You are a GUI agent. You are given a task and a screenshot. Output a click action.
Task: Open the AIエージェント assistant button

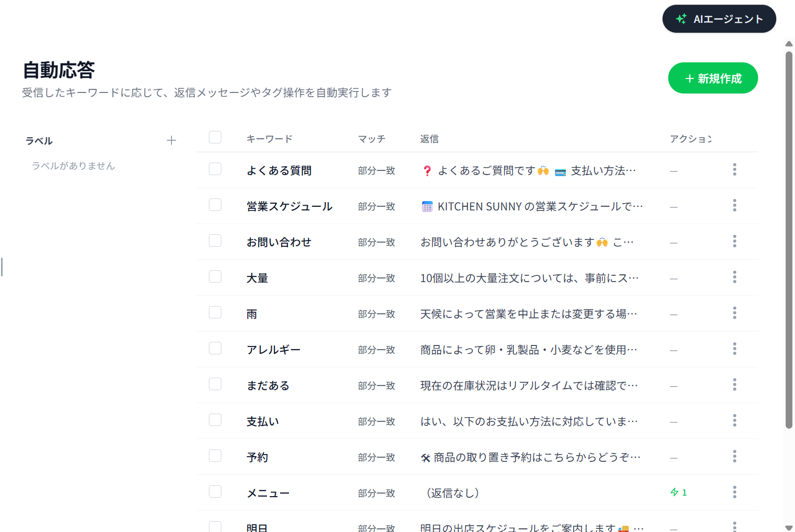[x=719, y=19]
